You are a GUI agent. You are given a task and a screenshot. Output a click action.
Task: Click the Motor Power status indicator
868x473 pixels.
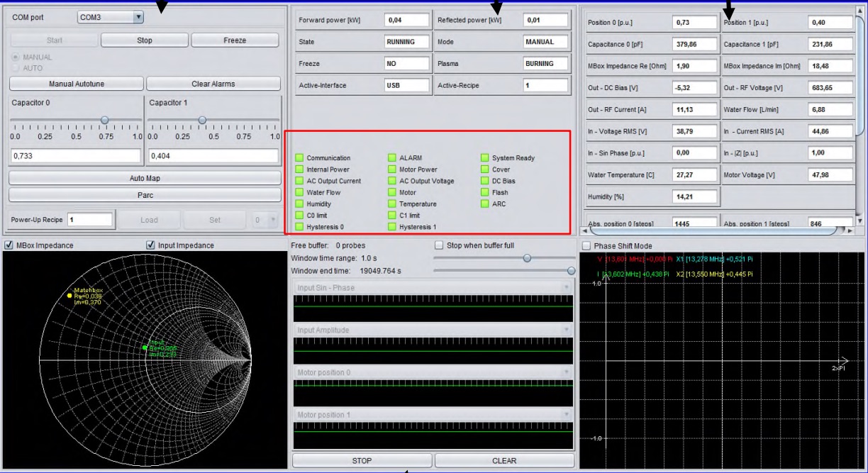pyautogui.click(x=391, y=169)
